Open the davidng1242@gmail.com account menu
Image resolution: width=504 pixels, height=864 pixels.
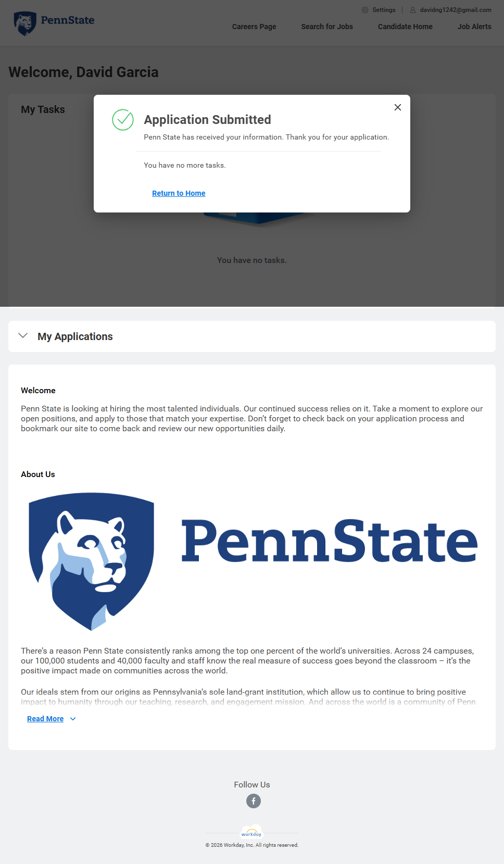(456, 10)
